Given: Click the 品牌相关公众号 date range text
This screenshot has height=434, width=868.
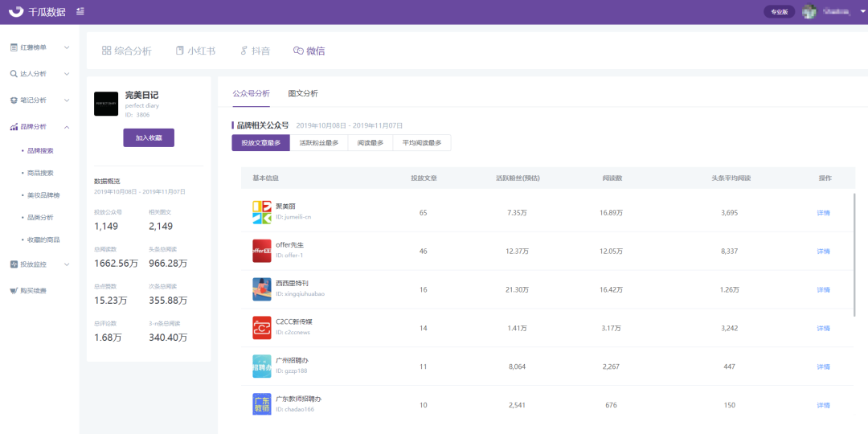Looking at the screenshot, I should click(350, 125).
